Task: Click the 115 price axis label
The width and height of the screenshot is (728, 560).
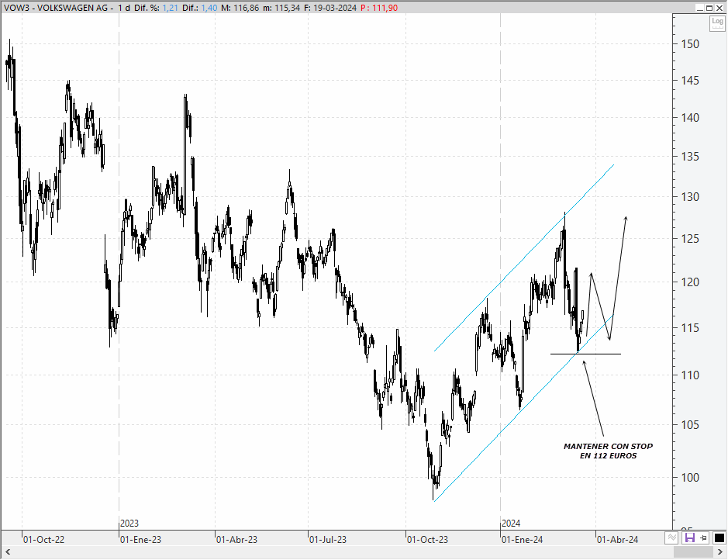Action: click(690, 328)
